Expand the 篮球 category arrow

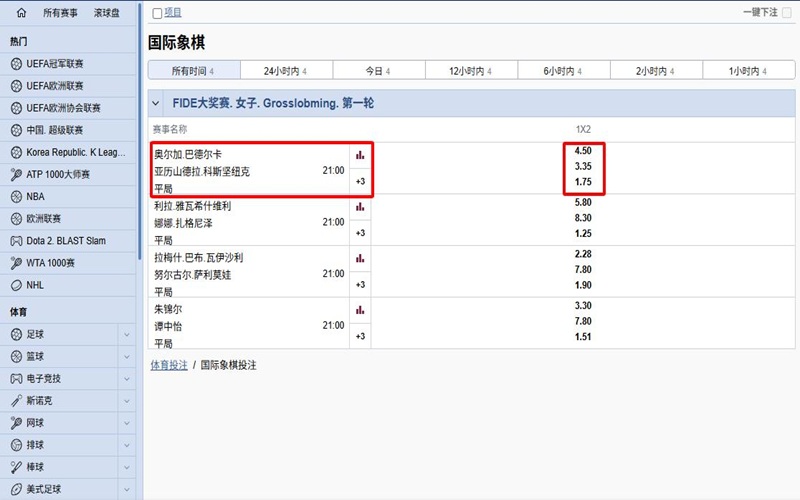127,357
